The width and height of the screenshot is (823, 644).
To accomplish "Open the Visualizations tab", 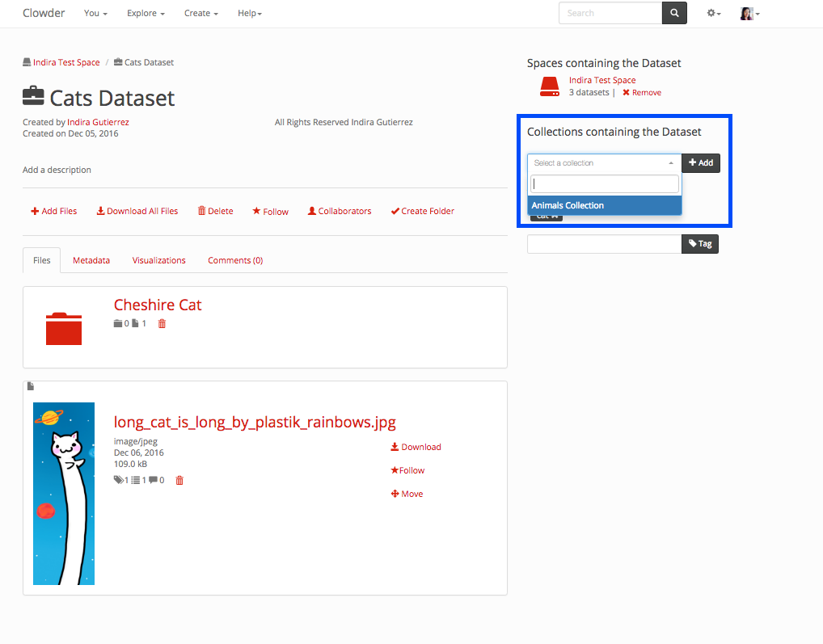I will pos(158,260).
